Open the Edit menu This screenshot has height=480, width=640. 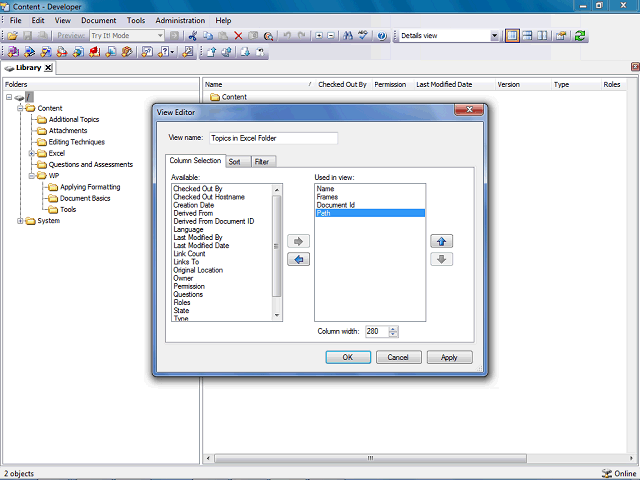click(x=38, y=20)
